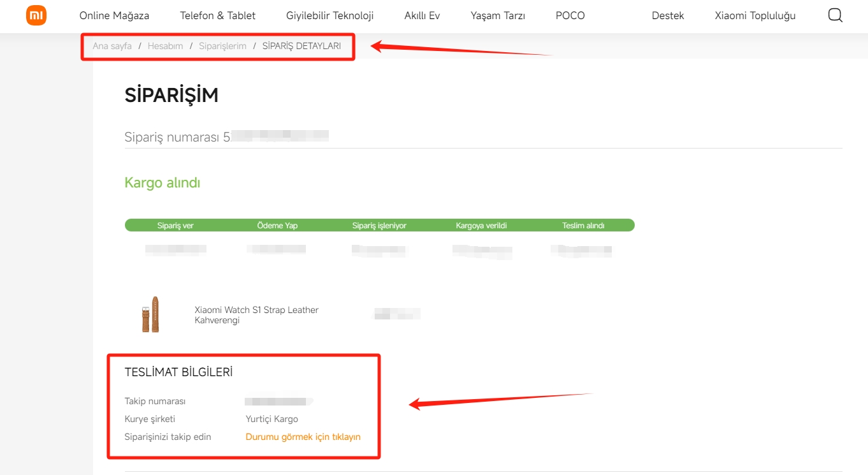Open the POCO menu item
868x475 pixels.
[x=570, y=15]
